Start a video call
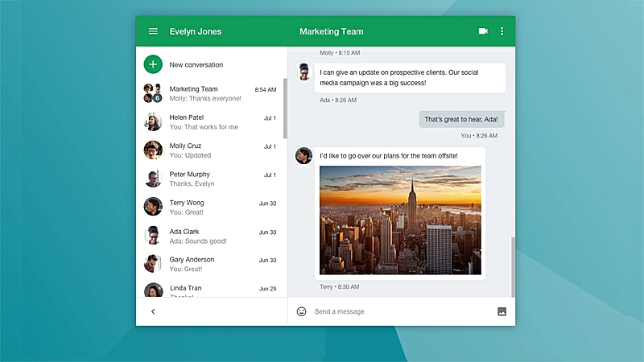The width and height of the screenshot is (644, 362). 483,31
